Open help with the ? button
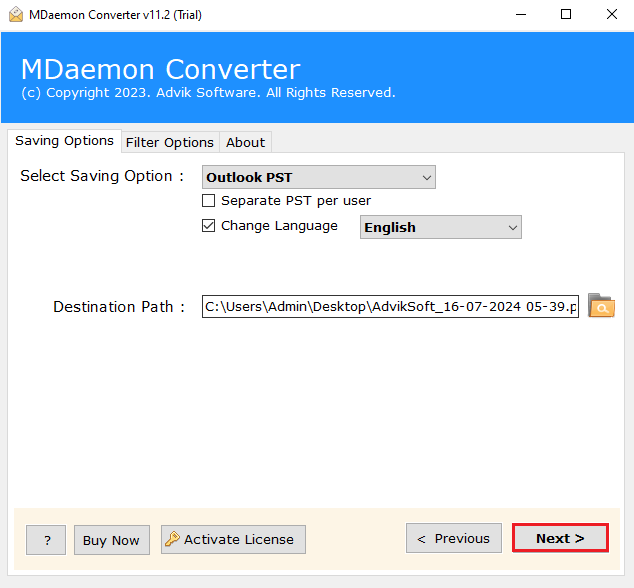 pyautogui.click(x=46, y=540)
